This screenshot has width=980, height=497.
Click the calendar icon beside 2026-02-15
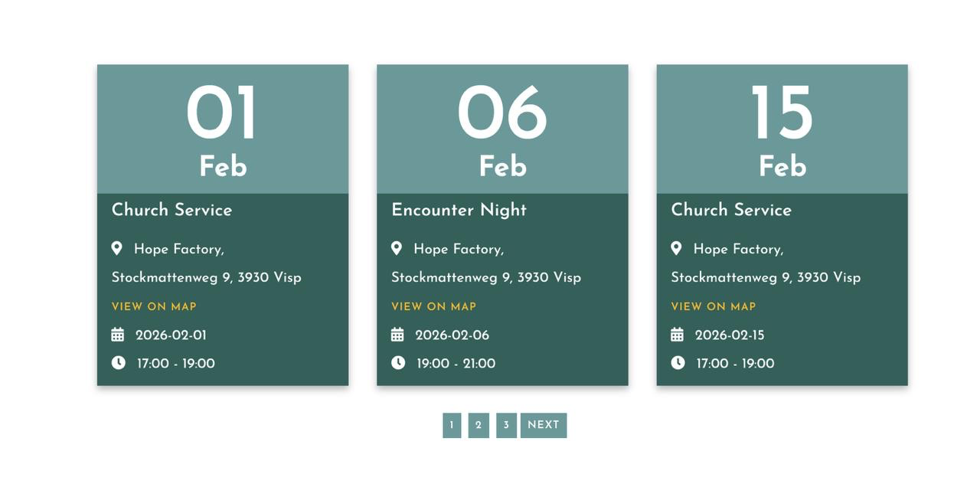pyautogui.click(x=678, y=335)
